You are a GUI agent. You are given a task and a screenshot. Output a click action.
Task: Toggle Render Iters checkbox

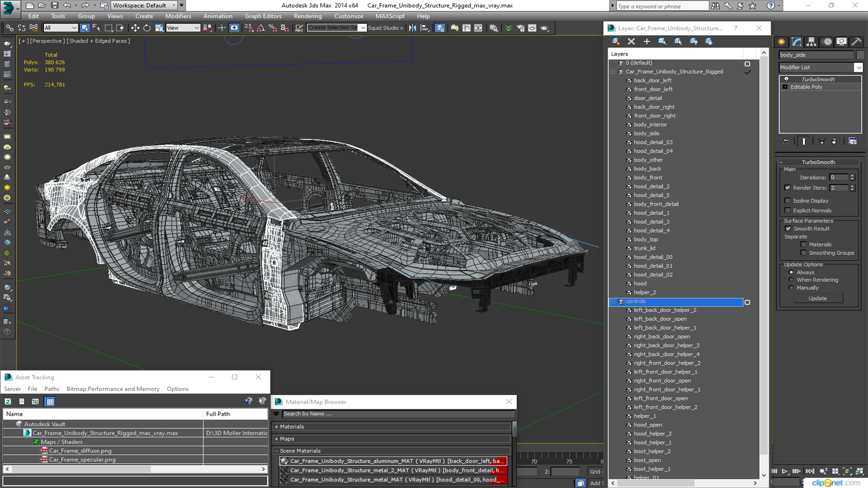[x=788, y=188]
